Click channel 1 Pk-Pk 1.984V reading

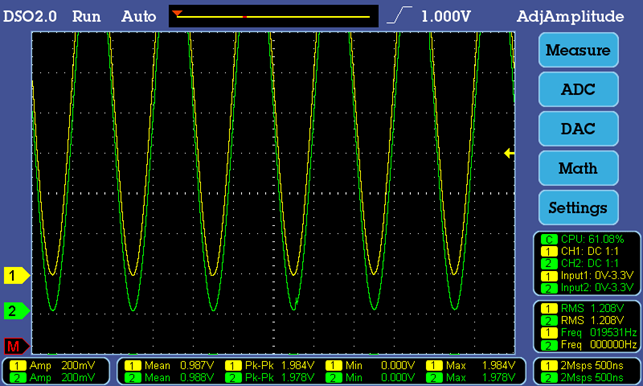click(270, 365)
